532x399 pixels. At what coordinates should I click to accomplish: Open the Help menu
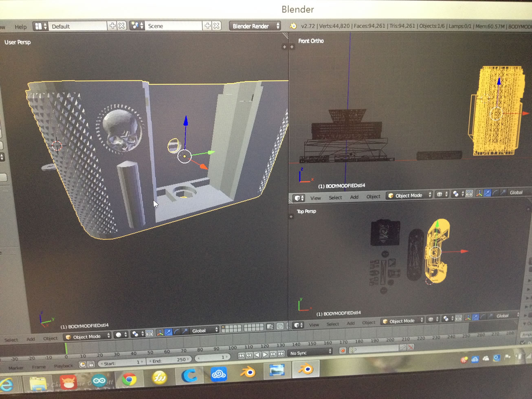[x=20, y=27]
